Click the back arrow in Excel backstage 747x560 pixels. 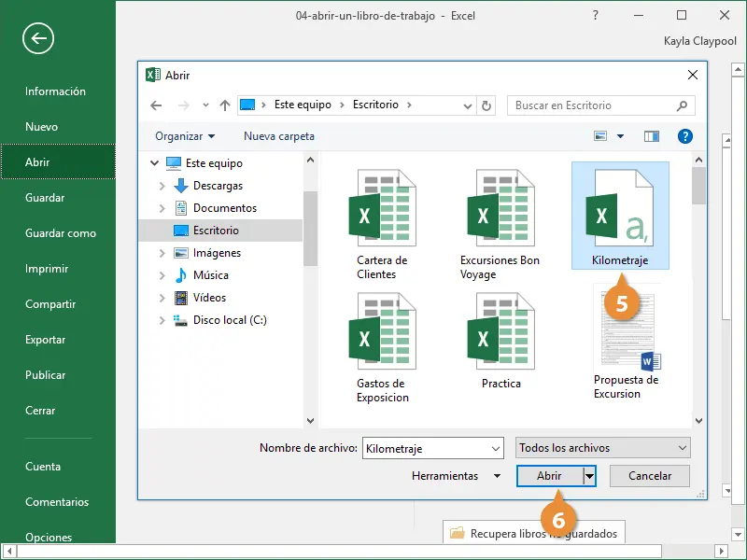coord(39,38)
